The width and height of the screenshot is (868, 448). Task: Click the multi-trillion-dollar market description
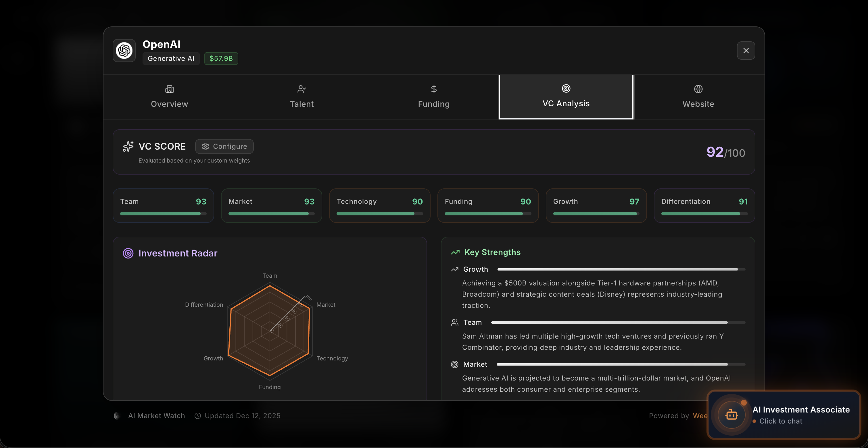[x=596, y=384]
